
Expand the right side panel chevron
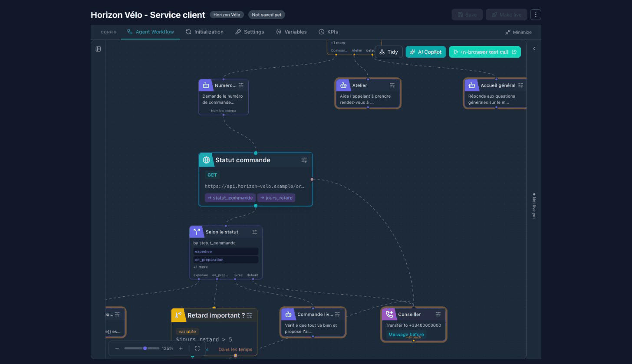[534, 49]
